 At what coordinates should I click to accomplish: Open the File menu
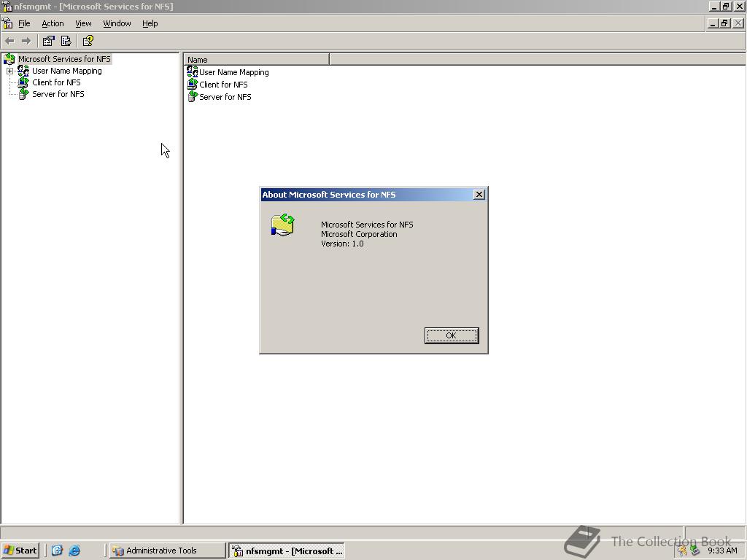pyautogui.click(x=24, y=23)
